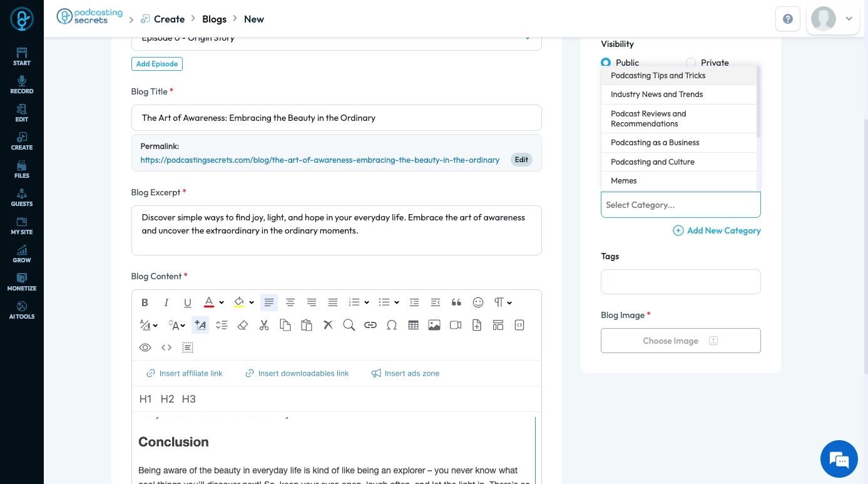Click the Choose Image button

point(681,341)
